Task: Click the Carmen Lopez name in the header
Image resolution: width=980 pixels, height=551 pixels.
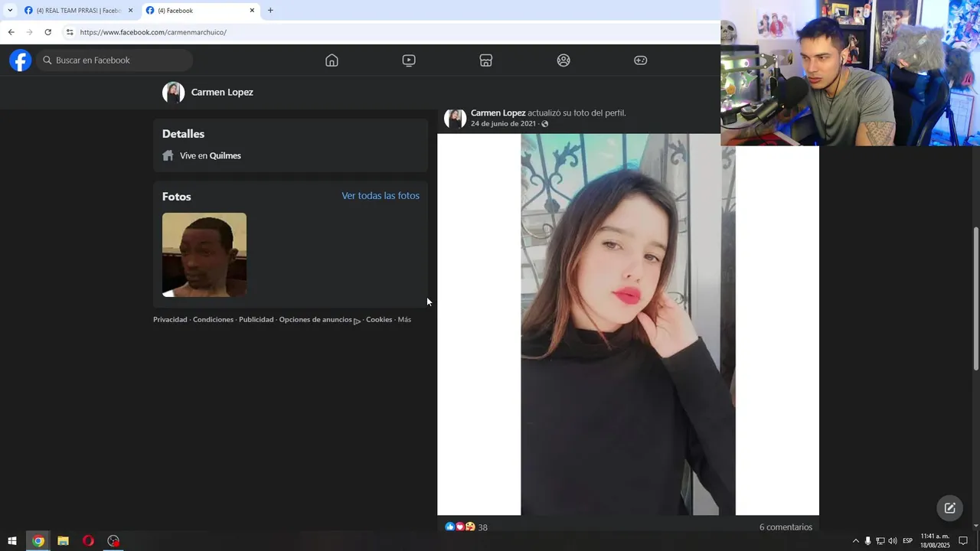Action: coord(222,92)
